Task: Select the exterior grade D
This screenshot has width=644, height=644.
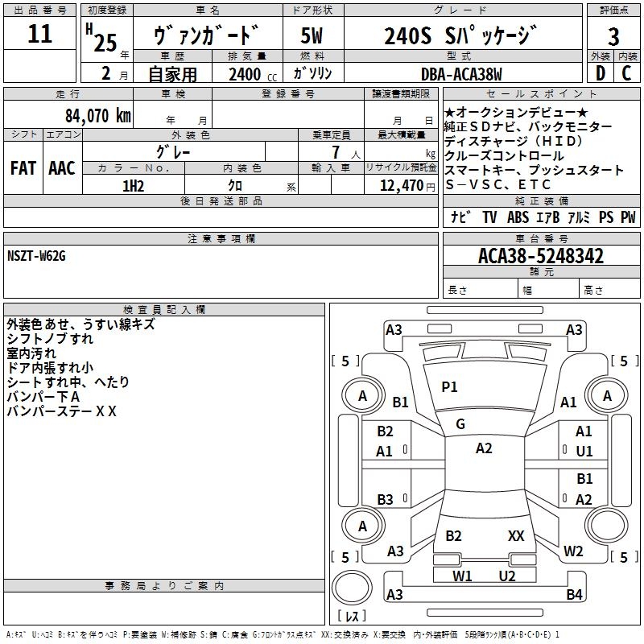Action: coord(601,73)
